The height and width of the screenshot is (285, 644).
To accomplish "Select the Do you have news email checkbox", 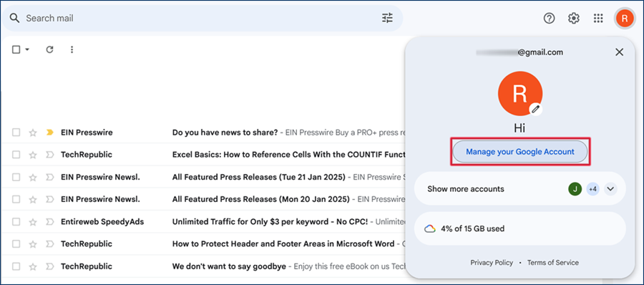I will tap(16, 132).
